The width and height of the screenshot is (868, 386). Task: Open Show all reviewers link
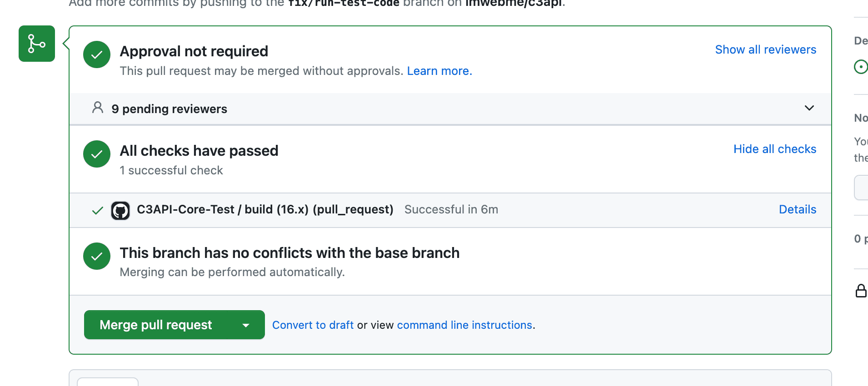[x=765, y=49]
